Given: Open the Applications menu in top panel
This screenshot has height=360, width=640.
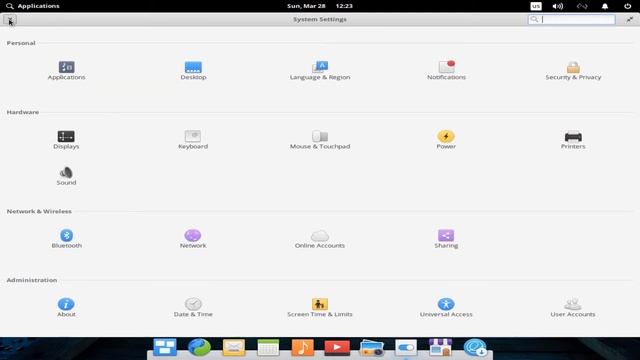Looking at the screenshot, I should 33,6.
